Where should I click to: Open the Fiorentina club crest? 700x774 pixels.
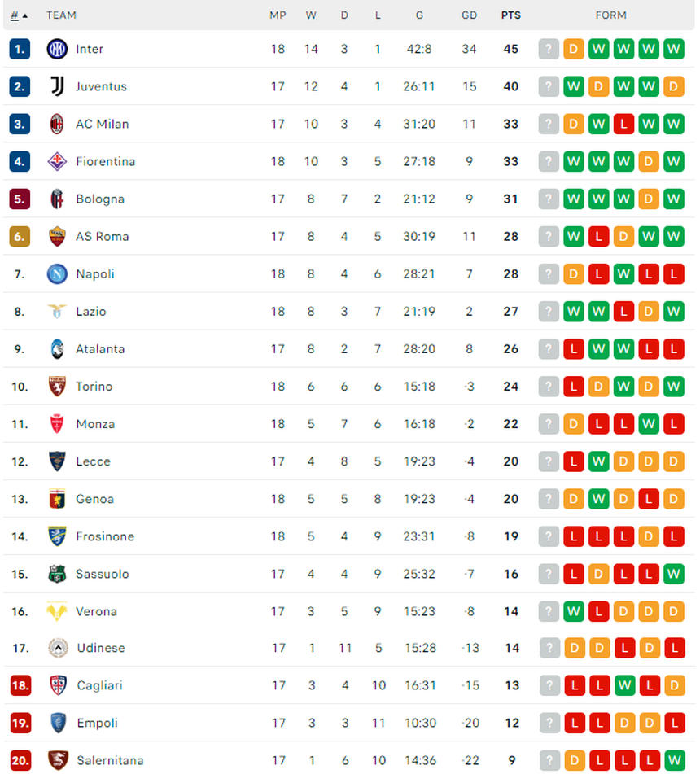pos(57,161)
